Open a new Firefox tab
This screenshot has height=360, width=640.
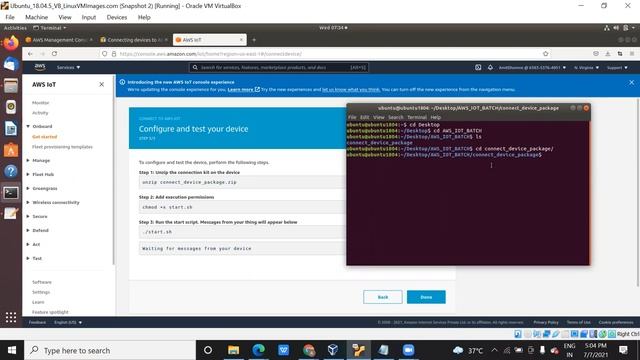[x=254, y=40]
